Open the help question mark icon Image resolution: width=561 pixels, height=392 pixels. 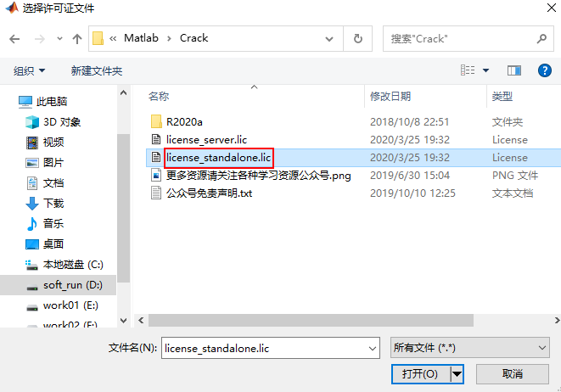545,70
